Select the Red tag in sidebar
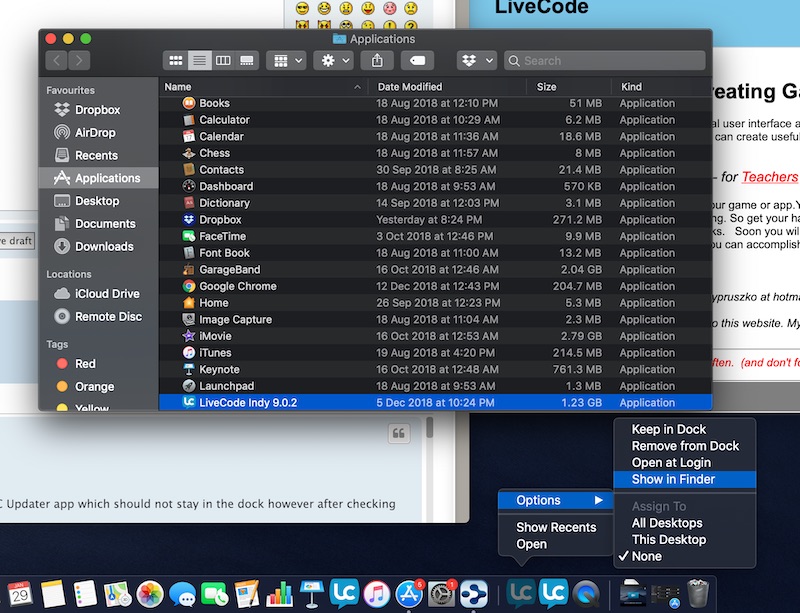Viewport: 800px width, 613px height. [85, 364]
